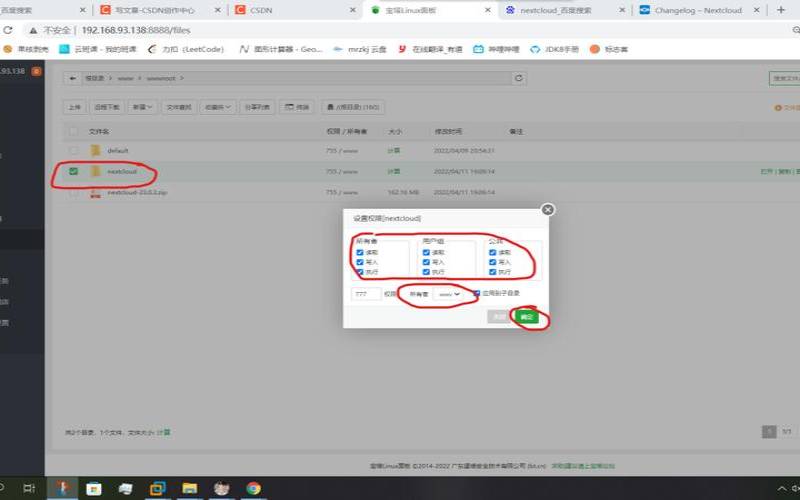Open Microsoft Store from the taskbar

pos(93,488)
